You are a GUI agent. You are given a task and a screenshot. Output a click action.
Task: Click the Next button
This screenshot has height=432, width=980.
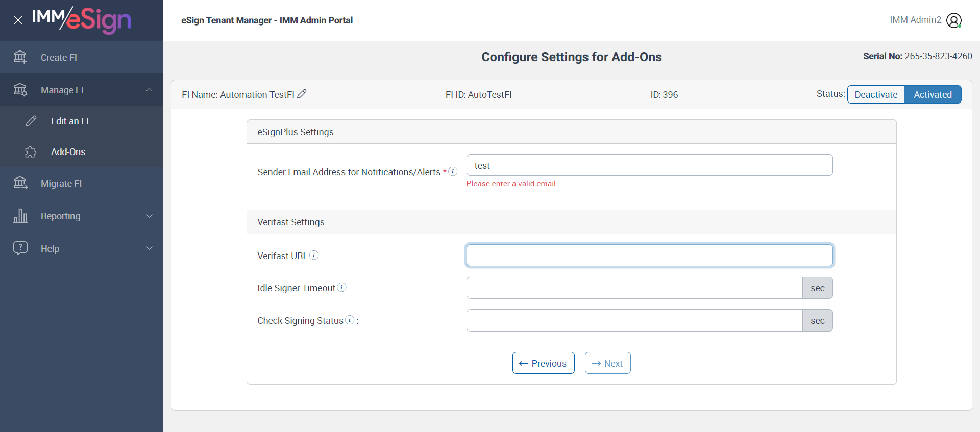point(607,363)
